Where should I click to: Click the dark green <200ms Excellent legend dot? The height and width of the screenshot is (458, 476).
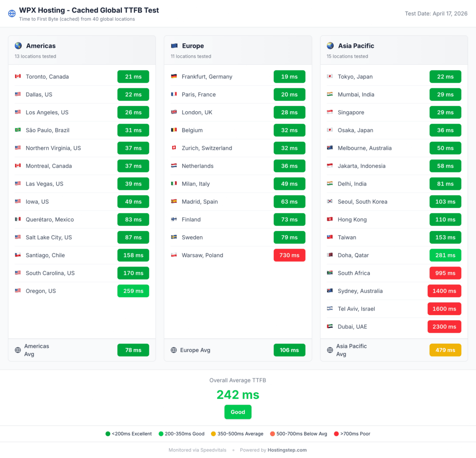[x=108, y=434]
